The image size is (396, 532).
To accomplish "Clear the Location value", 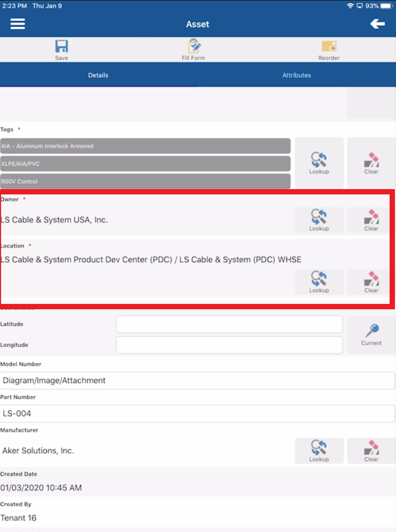I will pos(371,281).
